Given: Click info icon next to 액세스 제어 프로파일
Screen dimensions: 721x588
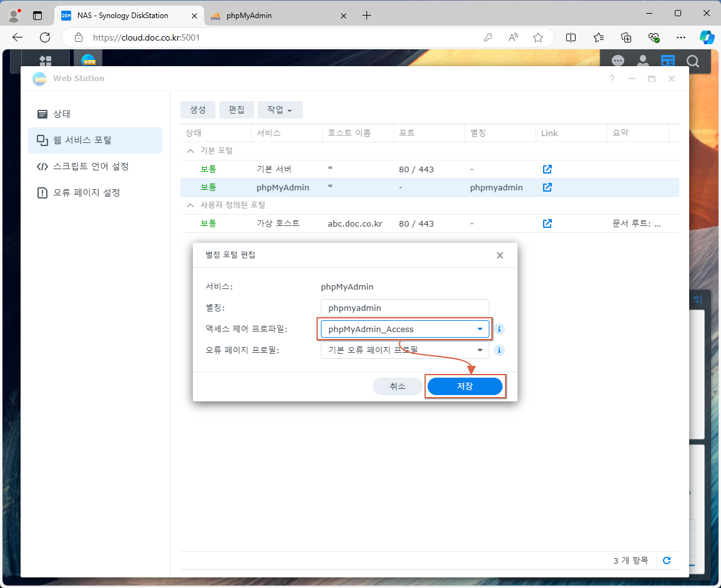Looking at the screenshot, I should click(x=499, y=329).
